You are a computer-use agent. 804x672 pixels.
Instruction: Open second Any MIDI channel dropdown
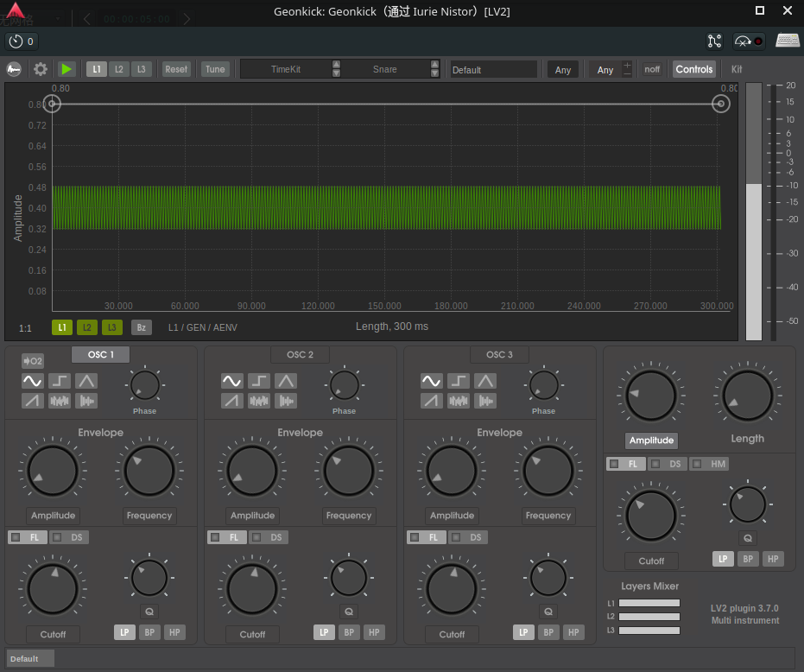pyautogui.click(x=605, y=70)
